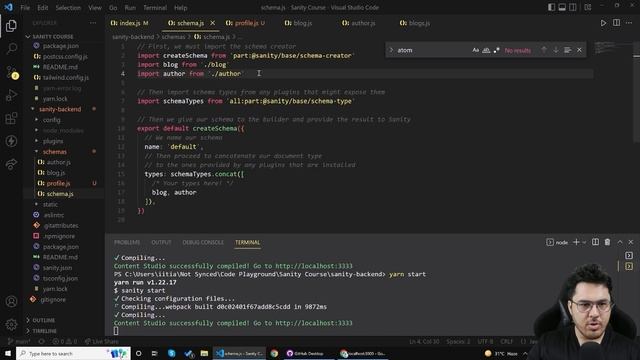Open editor More Actions ellipsis
640x360 pixels.
pyautogui.click(x=629, y=23)
